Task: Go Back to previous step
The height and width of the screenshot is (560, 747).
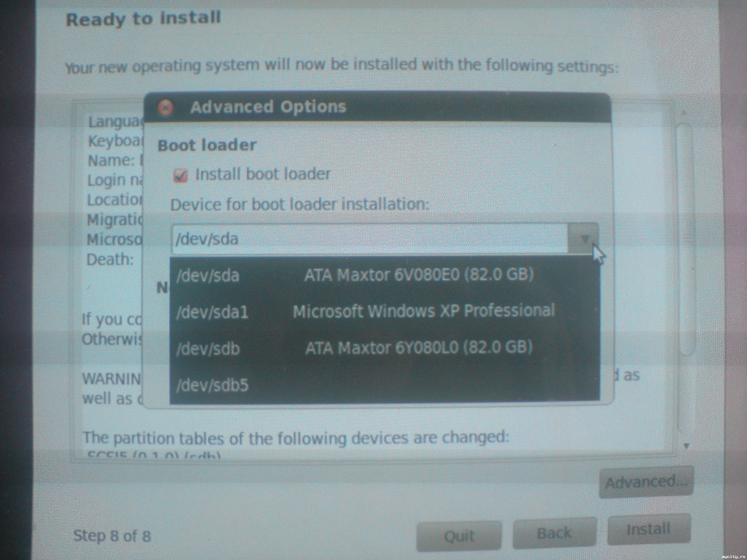Action: (554, 533)
